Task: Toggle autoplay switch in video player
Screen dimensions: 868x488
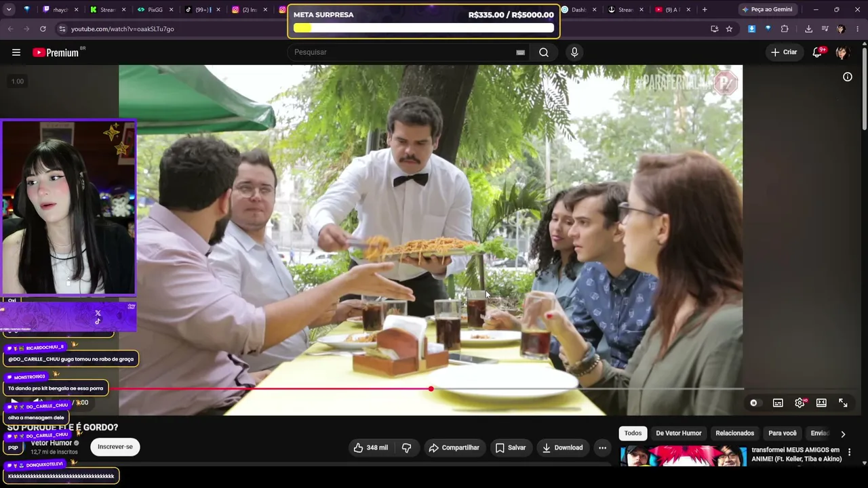Action: 753,403
